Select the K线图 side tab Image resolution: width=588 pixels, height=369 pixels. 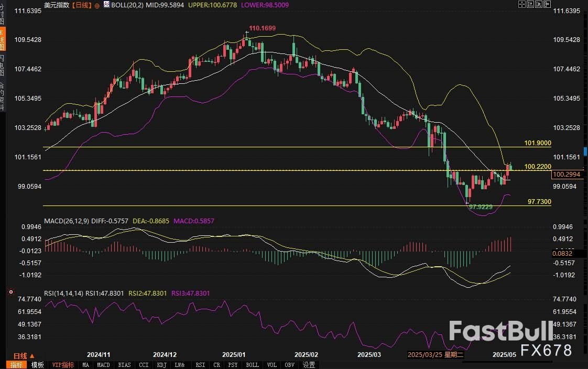[2, 39]
